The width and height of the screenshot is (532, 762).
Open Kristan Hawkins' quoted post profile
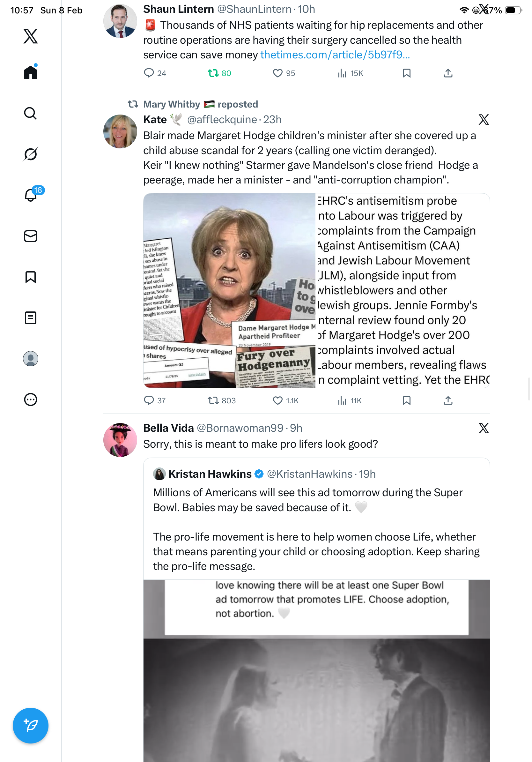pyautogui.click(x=210, y=474)
